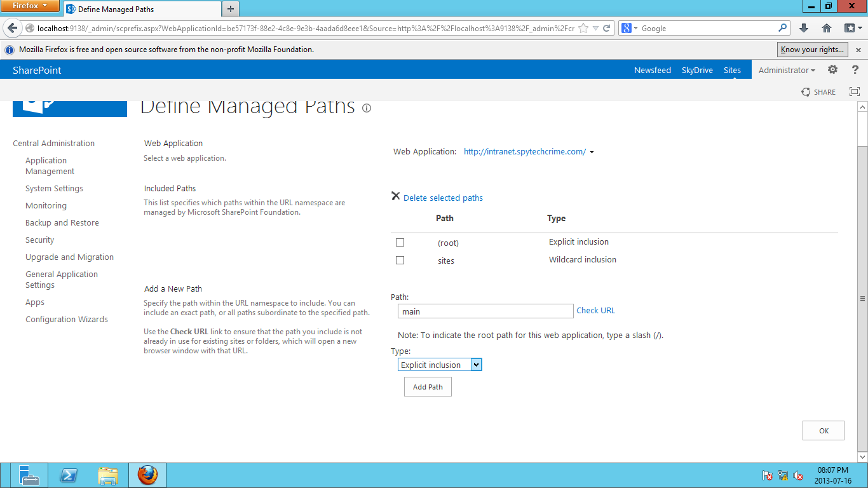The image size is (868, 488).
Task: Click the Define Managed Paths info icon
Action: [367, 108]
